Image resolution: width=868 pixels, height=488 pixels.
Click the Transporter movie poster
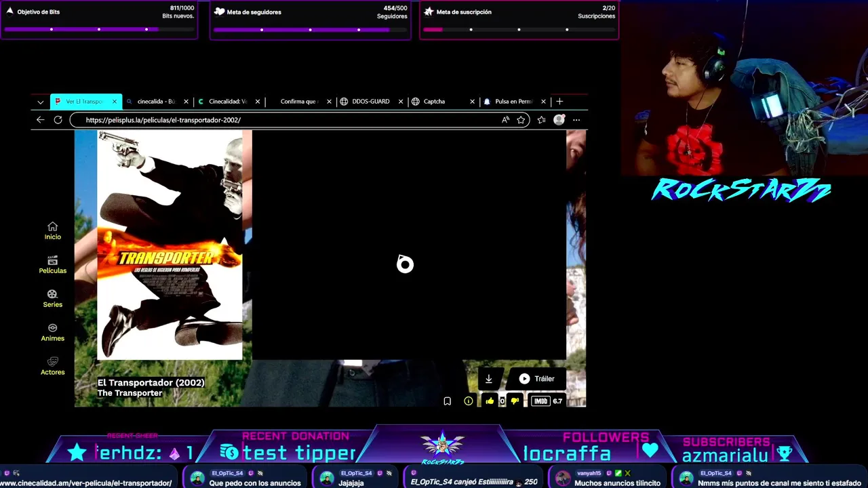(x=170, y=245)
